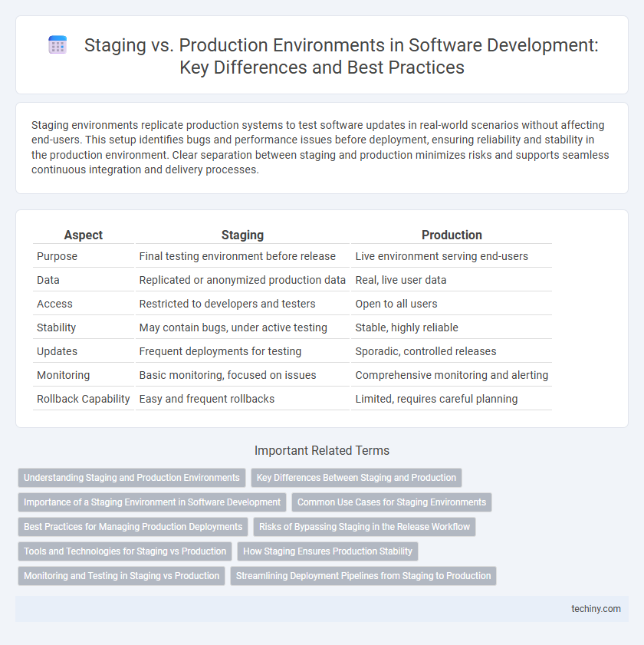The image size is (644, 645).
Task: Select the 'Rollback Capability' row label
Action: click(x=84, y=399)
